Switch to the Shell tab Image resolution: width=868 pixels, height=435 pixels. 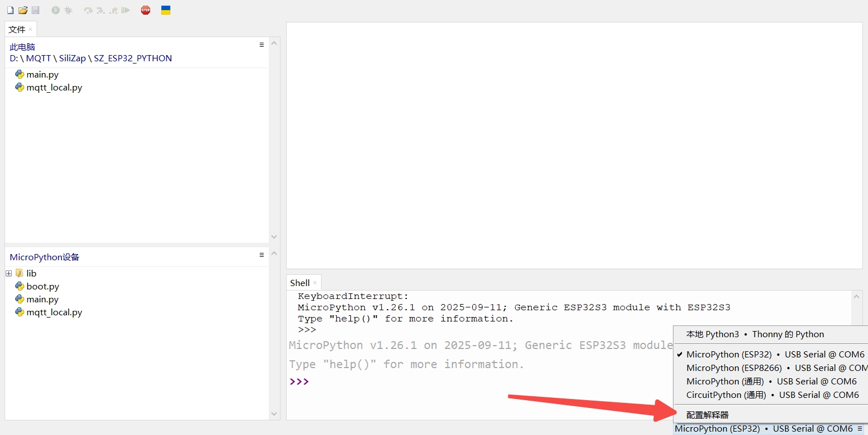299,283
